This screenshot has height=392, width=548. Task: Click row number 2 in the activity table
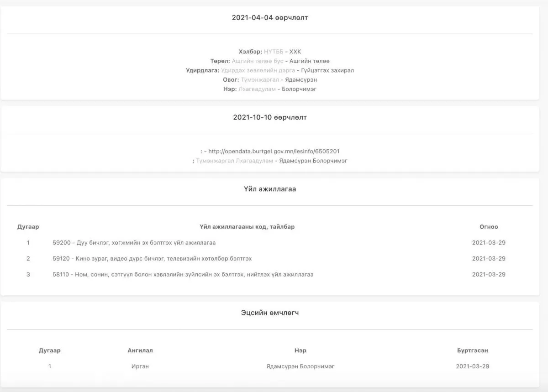coord(28,259)
